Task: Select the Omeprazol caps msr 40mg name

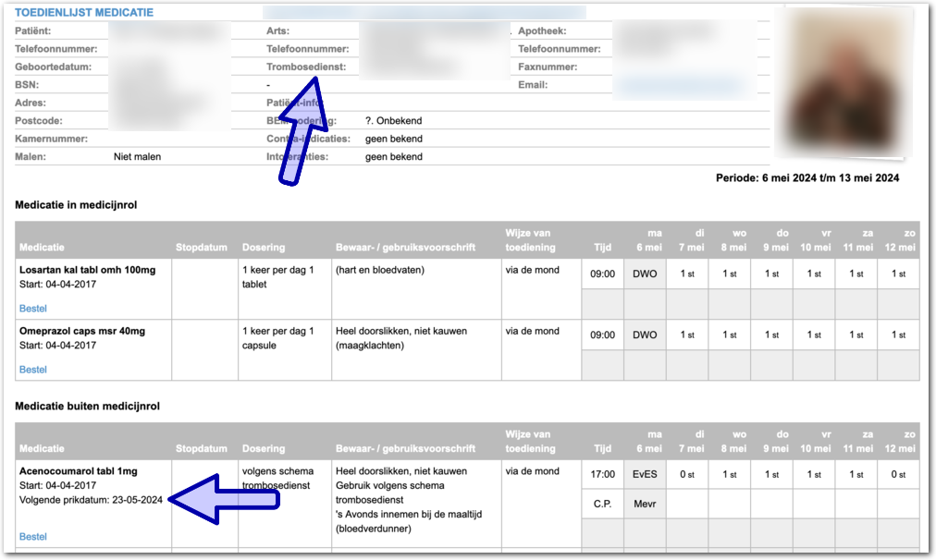Action: point(82,331)
